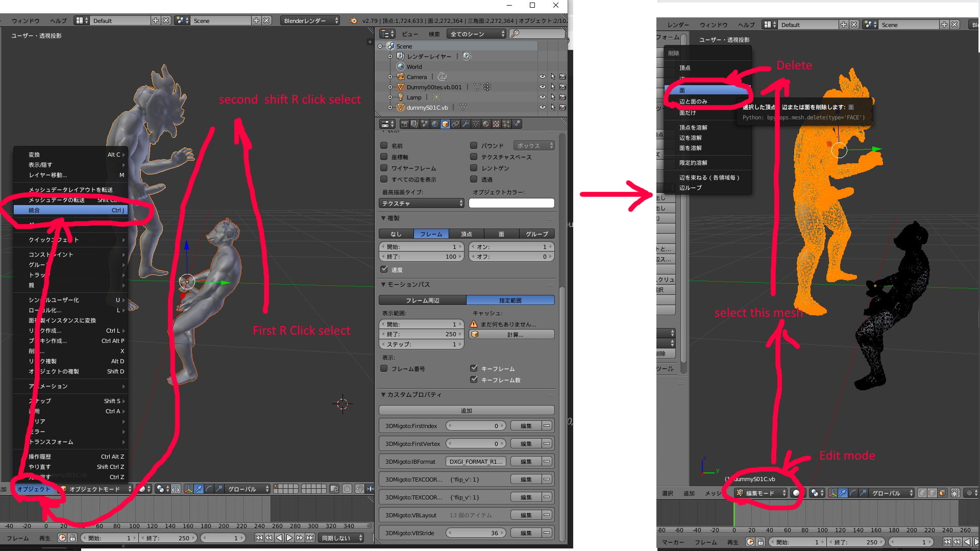
Task: Choose 面 (Faces) in the delete menu
Action: click(x=707, y=90)
